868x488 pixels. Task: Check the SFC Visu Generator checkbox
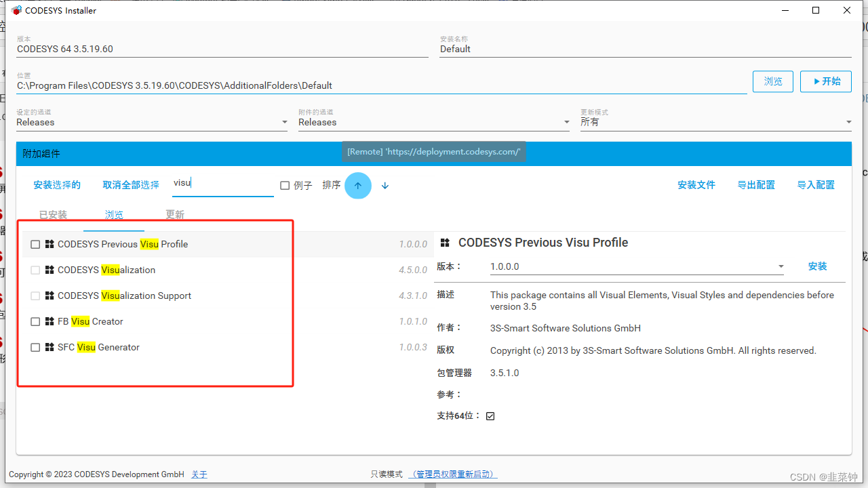[x=35, y=347]
